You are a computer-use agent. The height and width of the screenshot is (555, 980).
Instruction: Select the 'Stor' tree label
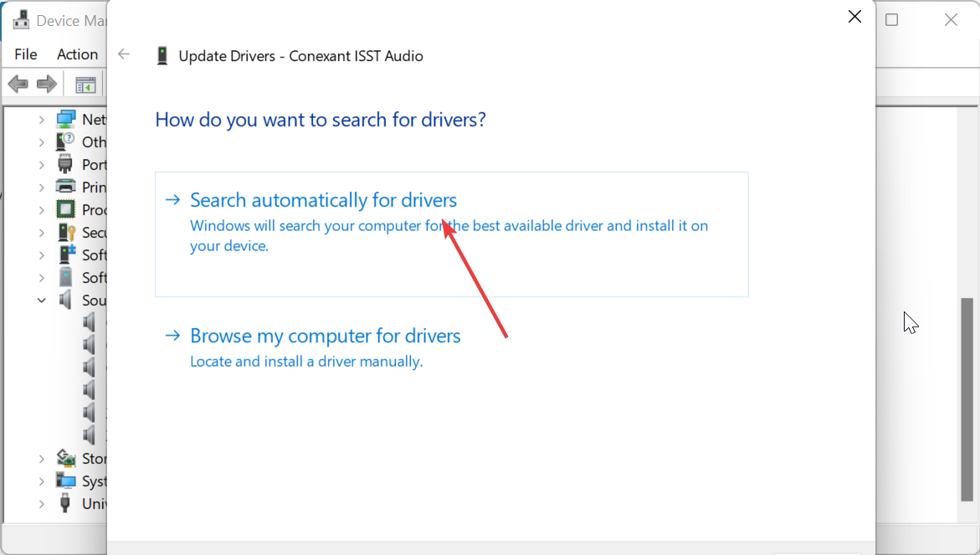click(94, 458)
